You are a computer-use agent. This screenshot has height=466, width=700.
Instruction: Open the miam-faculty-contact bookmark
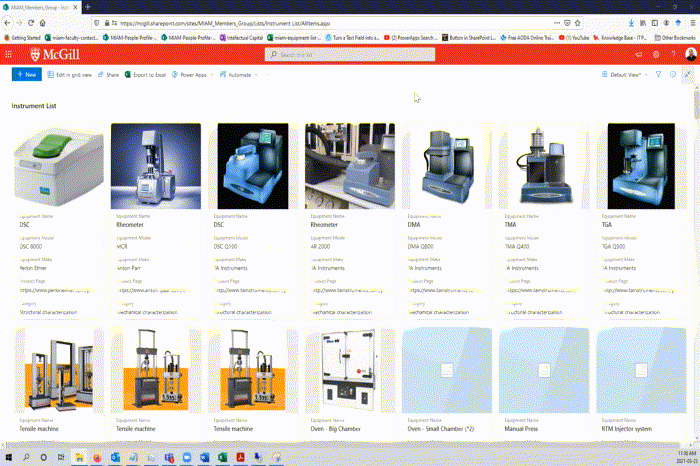pyautogui.click(x=71, y=38)
